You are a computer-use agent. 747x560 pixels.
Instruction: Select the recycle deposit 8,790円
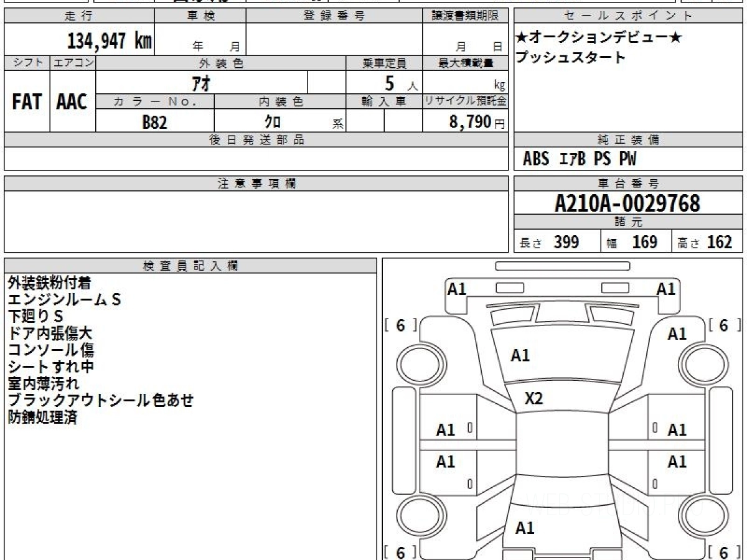tap(477, 122)
